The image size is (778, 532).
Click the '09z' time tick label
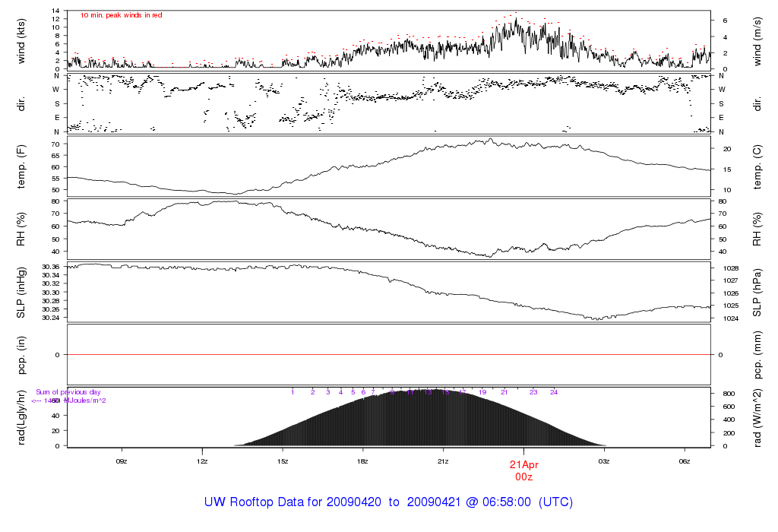(122, 461)
